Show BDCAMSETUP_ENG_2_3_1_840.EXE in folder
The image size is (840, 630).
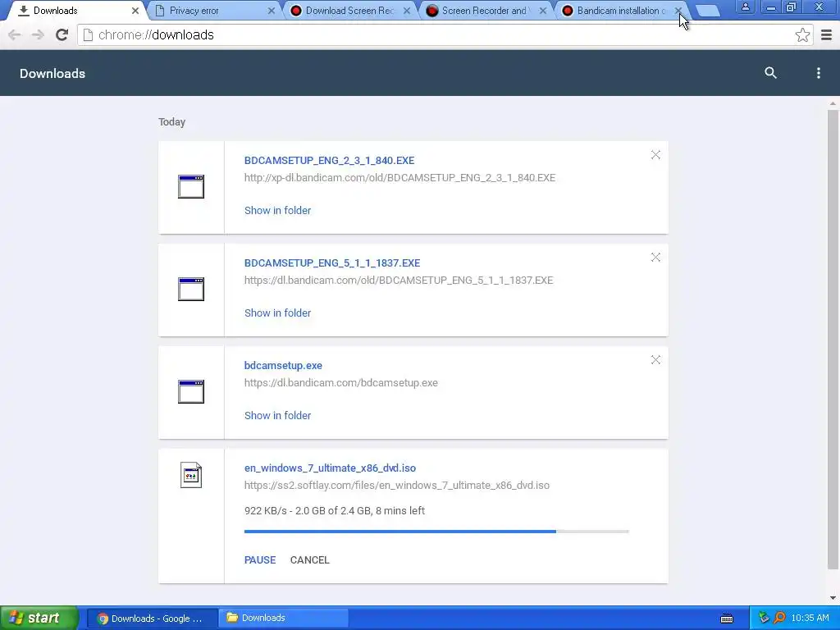pyautogui.click(x=277, y=211)
